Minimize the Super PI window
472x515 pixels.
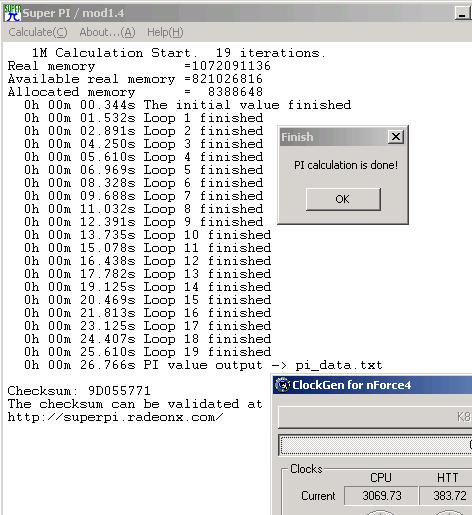click(462, 14)
